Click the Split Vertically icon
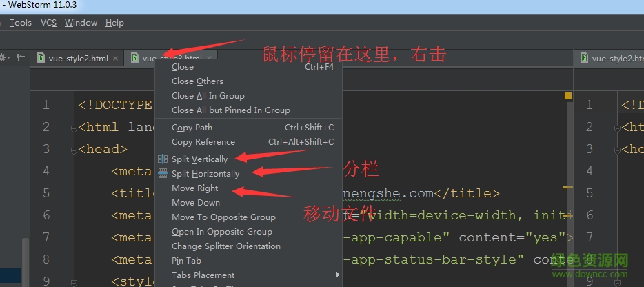 [163, 159]
